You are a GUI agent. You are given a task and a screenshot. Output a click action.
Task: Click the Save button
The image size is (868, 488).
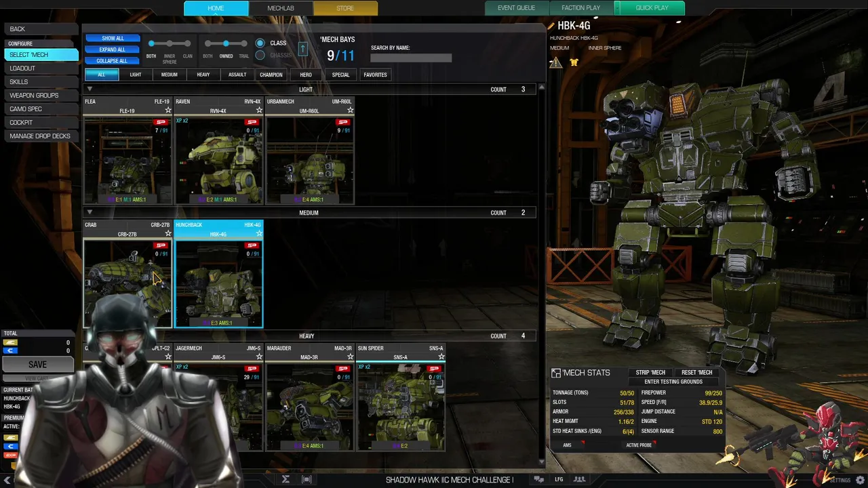38,365
